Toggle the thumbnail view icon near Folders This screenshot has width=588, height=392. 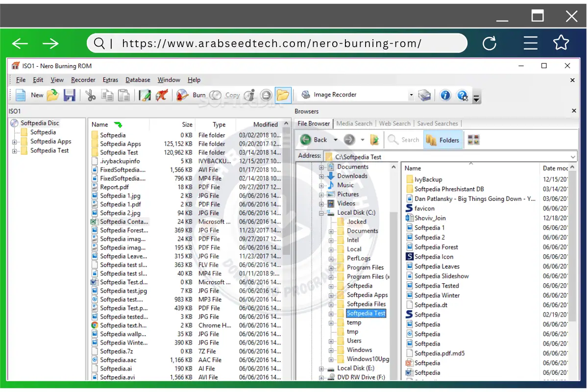tap(473, 139)
